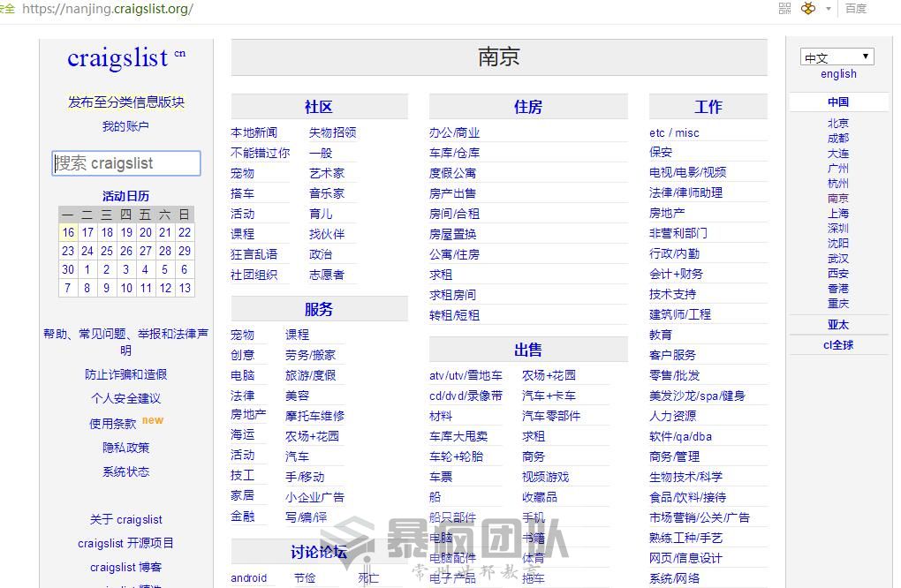901x588 pixels.
Task: Open craigslist 博客 link
Action: [x=125, y=568]
